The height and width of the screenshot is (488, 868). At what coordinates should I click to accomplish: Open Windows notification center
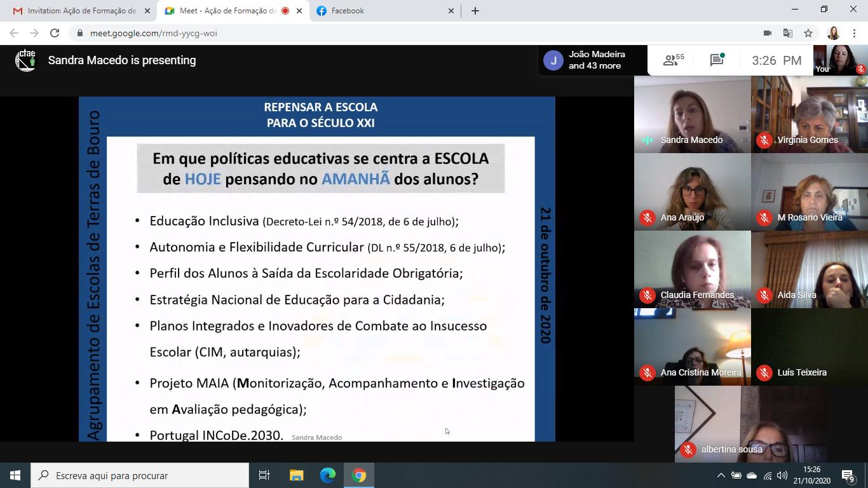pyautogui.click(x=848, y=475)
